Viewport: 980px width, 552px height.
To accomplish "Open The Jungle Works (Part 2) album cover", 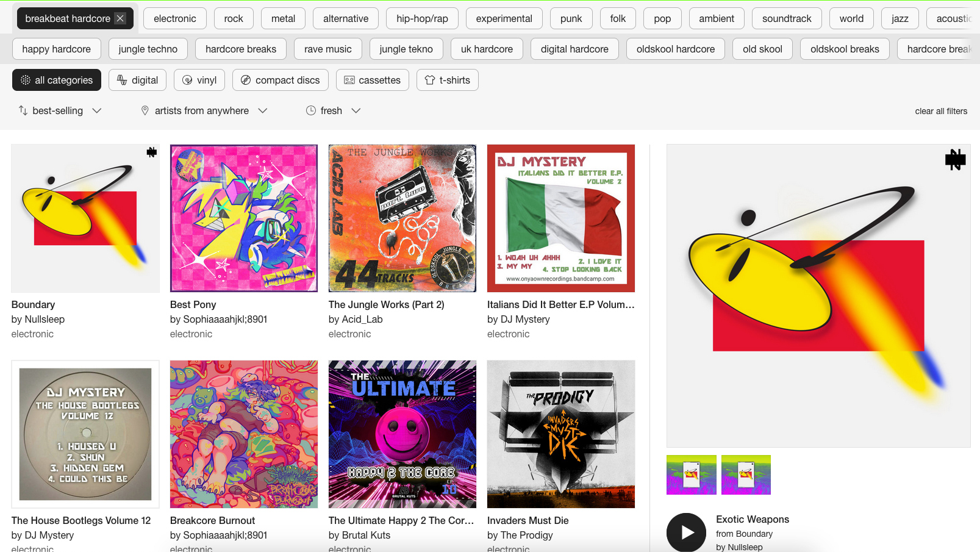I will [x=402, y=218].
